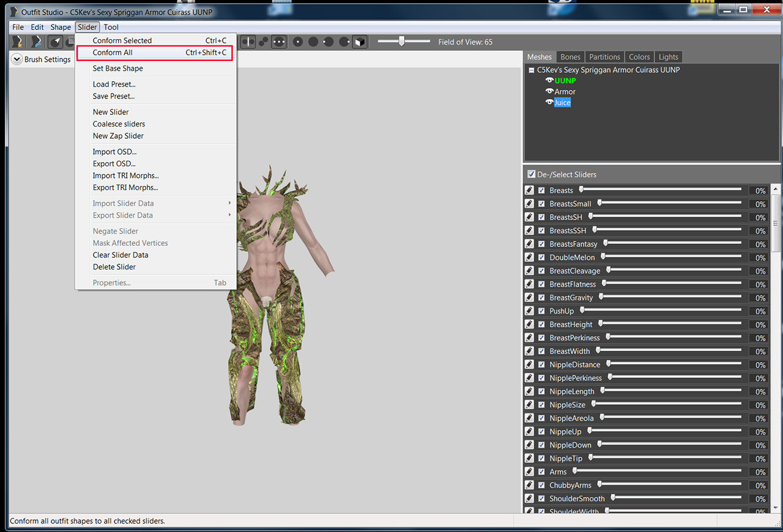The height and width of the screenshot is (532, 783).
Task: Click the pencil edit icon for BreastCleavage
Action: click(x=530, y=271)
